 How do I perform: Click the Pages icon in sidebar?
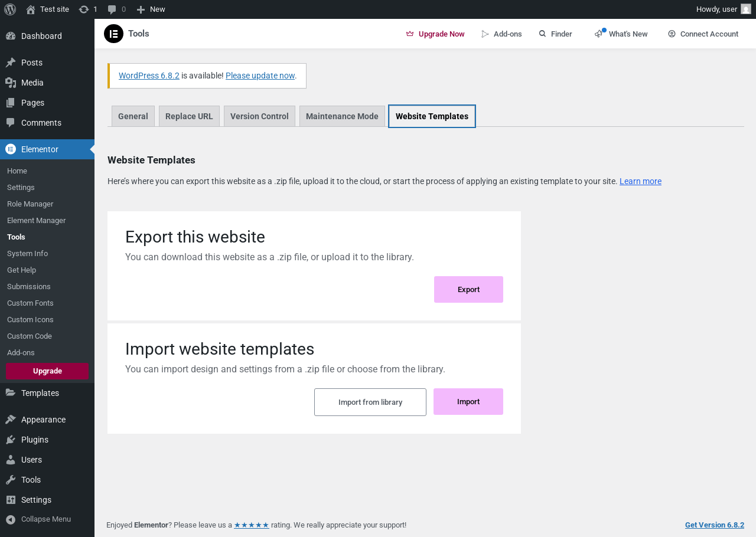(x=11, y=103)
